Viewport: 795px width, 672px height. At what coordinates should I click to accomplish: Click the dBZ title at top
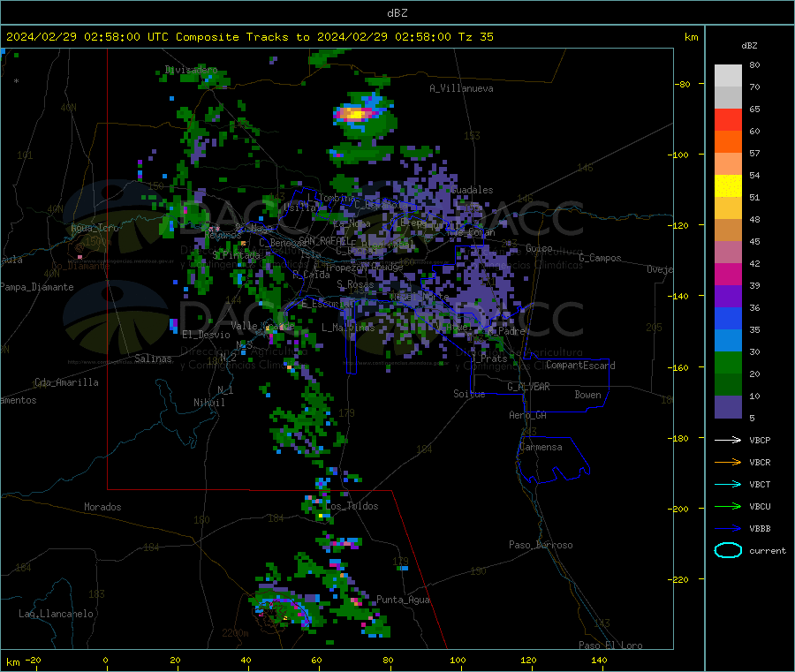[397, 13]
